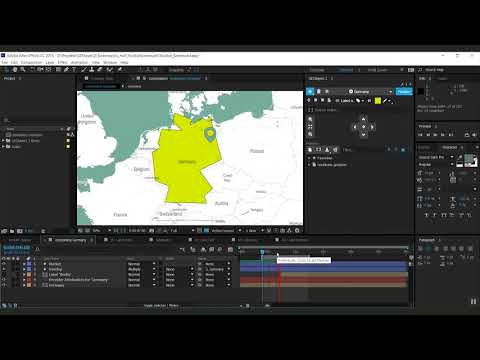Viewport: 480px width, 360px height.
Task: Click the pencil icon beside the yellow swatch
Action: coord(385,100)
